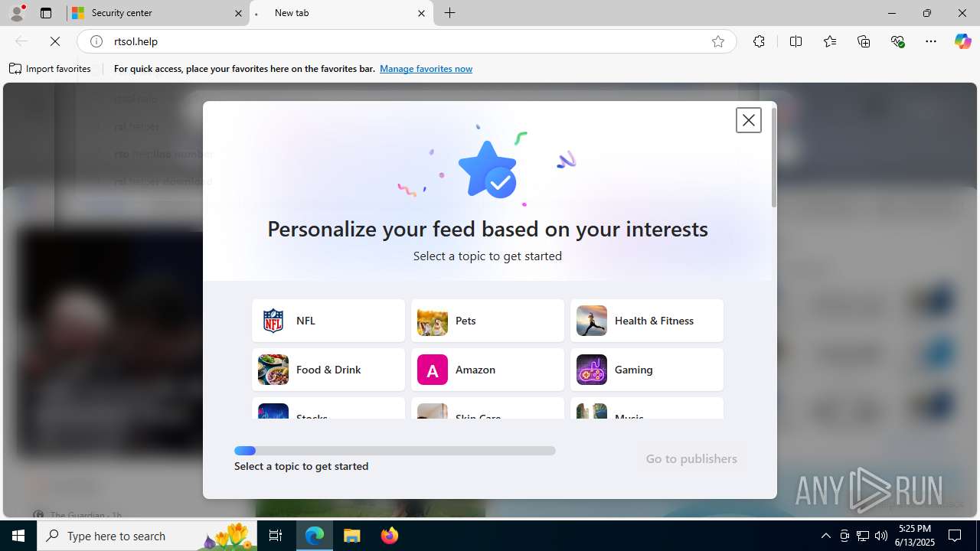This screenshot has height=551, width=980.
Task: Open a new browser tab
Action: click(x=450, y=13)
